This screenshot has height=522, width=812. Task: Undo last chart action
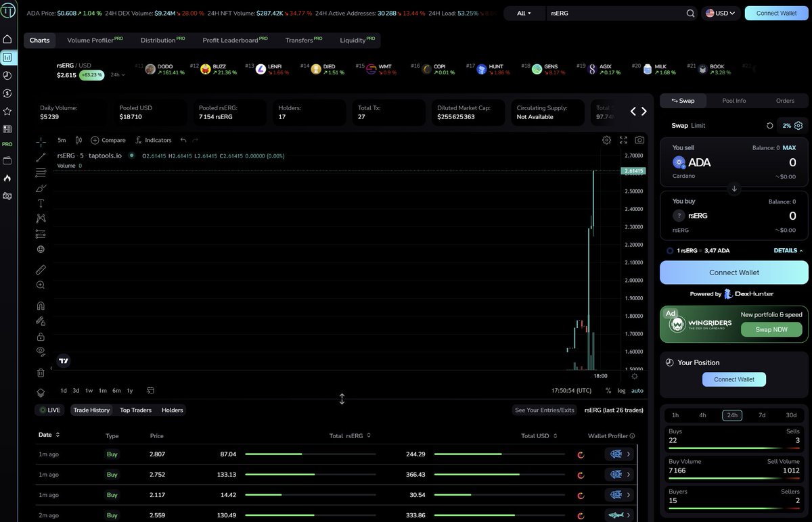coord(183,140)
